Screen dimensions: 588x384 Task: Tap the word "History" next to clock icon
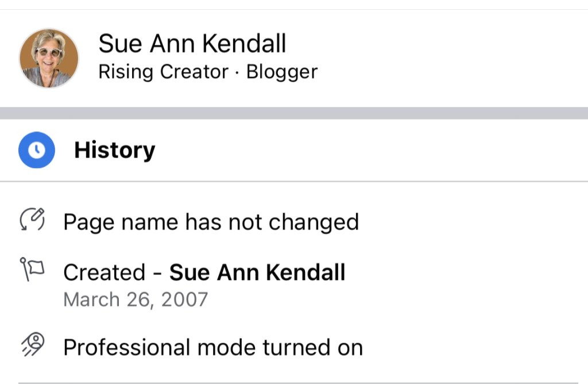(x=114, y=150)
